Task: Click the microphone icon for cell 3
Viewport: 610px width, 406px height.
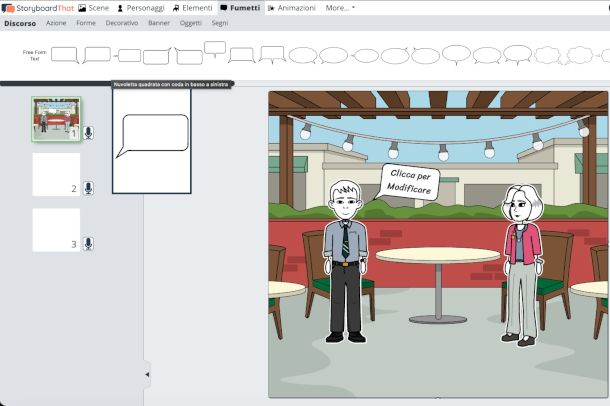Action: point(88,244)
